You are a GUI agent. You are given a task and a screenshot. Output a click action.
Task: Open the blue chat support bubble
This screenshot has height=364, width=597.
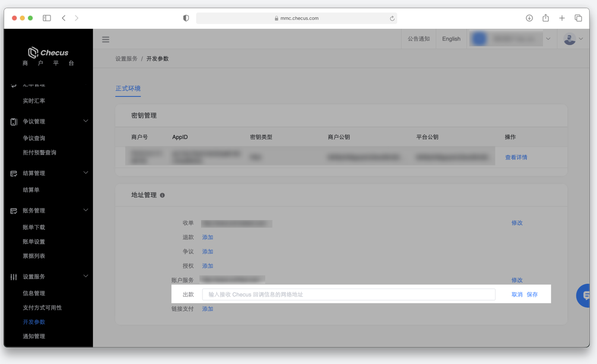(585, 295)
